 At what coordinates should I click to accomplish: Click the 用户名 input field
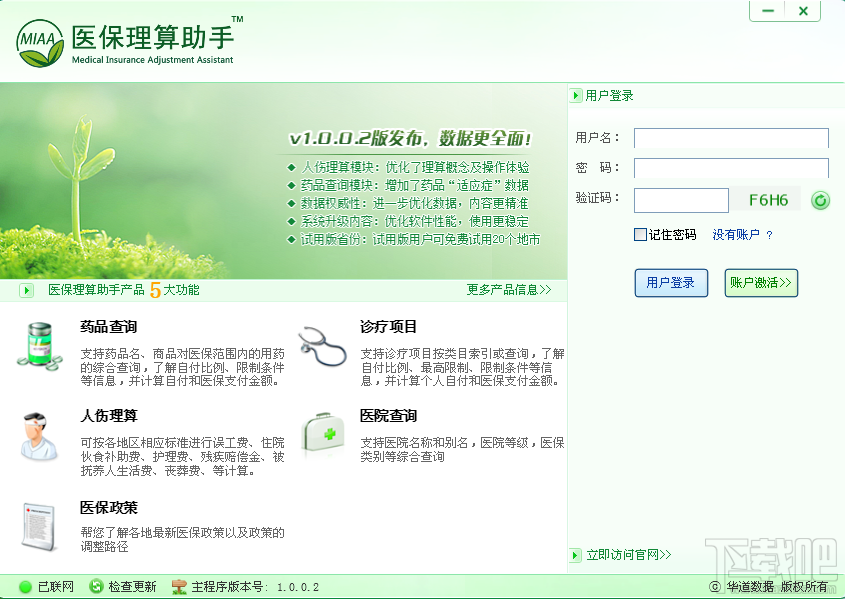tap(731, 138)
